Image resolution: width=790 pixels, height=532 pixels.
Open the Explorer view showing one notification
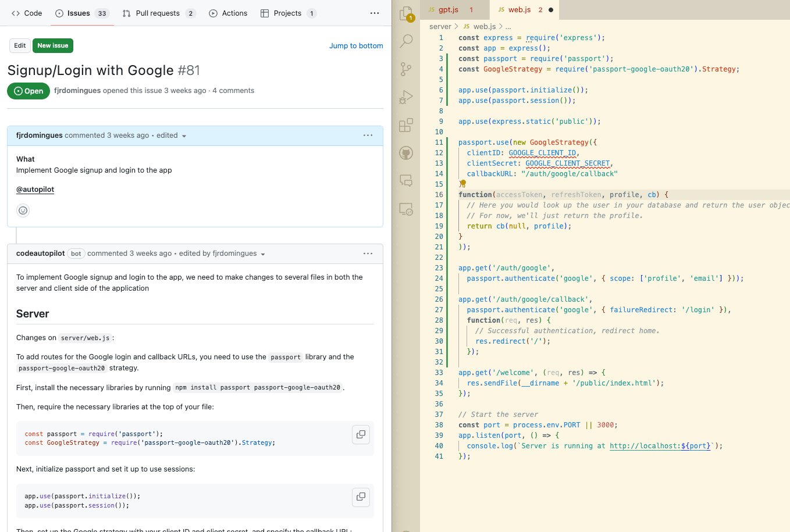pos(407,13)
